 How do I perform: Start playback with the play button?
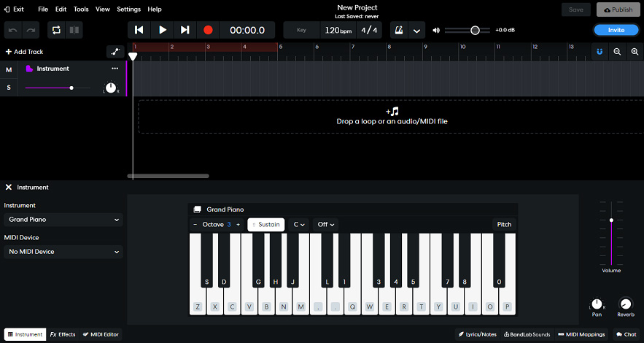point(162,30)
